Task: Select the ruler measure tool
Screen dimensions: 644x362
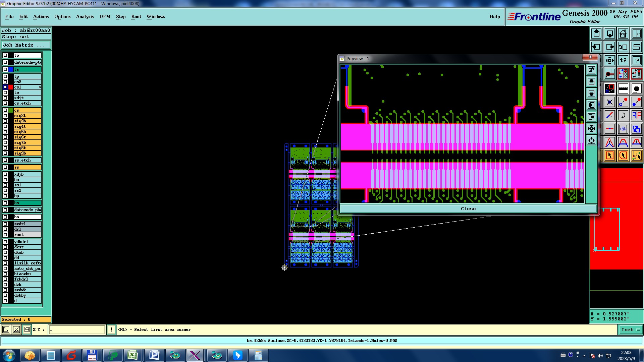Action: [623, 89]
